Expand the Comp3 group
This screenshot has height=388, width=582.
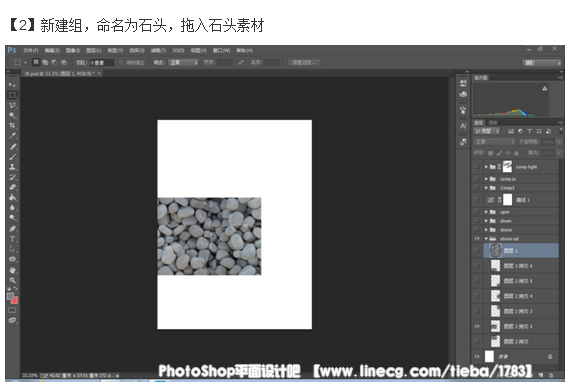click(486, 188)
